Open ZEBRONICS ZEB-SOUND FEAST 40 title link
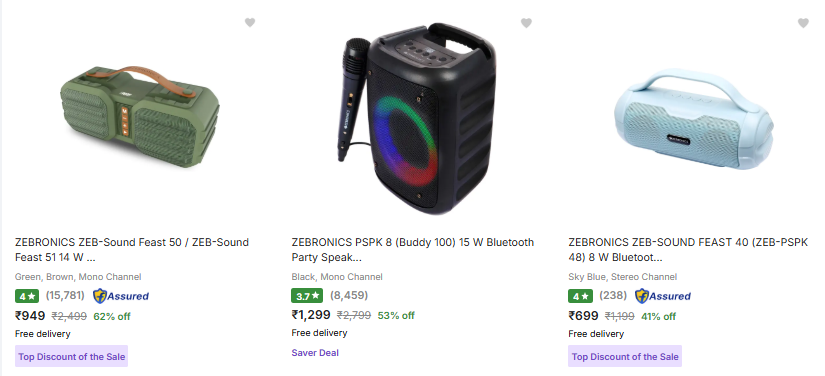825x376 pixels. (x=688, y=250)
